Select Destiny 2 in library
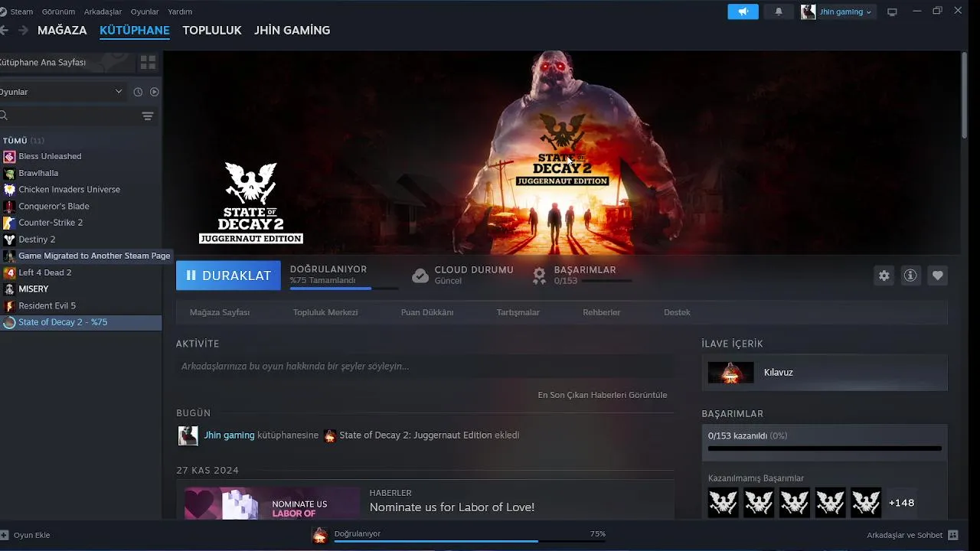Screen dimensions: 980x551 37,240
